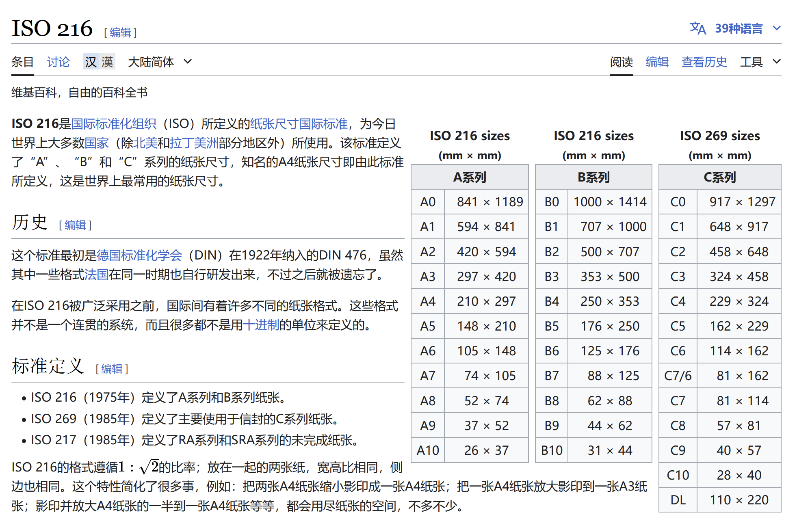Screen dimensions: 810x532
Task: Click the ISO 216 page title
Action: point(52,28)
